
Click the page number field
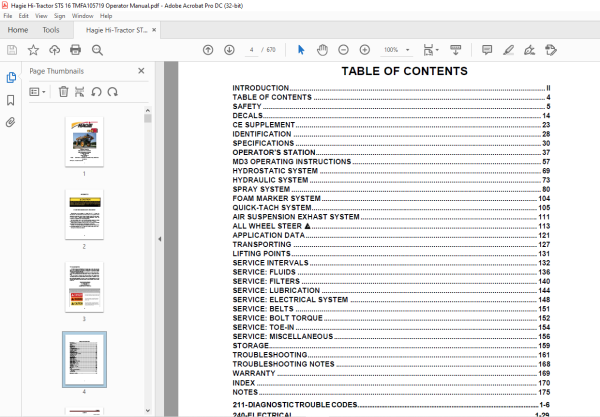click(x=251, y=50)
